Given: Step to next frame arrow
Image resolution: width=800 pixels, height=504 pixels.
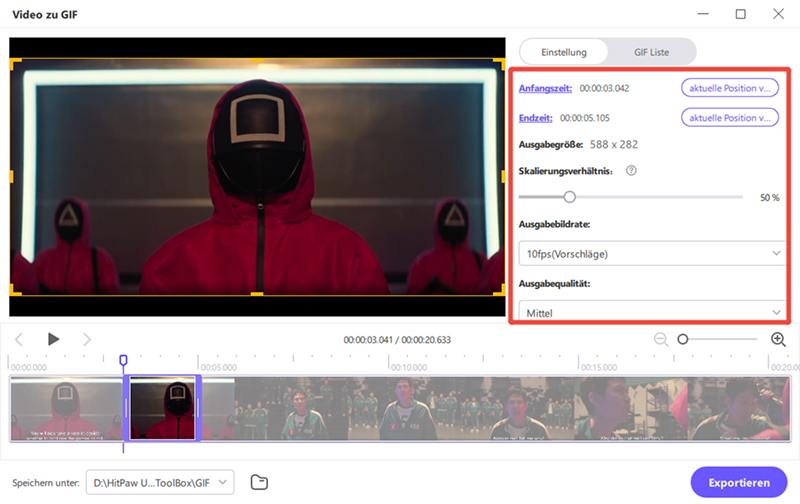Looking at the screenshot, I should (87, 339).
